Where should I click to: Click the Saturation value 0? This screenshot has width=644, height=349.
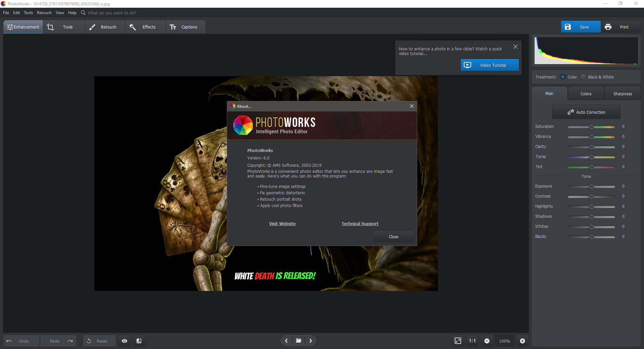pyautogui.click(x=623, y=127)
